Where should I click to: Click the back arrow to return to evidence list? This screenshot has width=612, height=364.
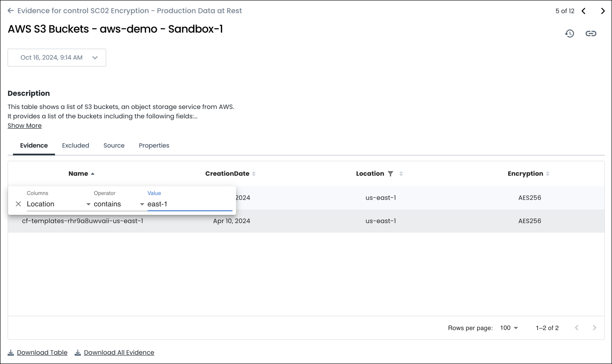click(x=11, y=11)
